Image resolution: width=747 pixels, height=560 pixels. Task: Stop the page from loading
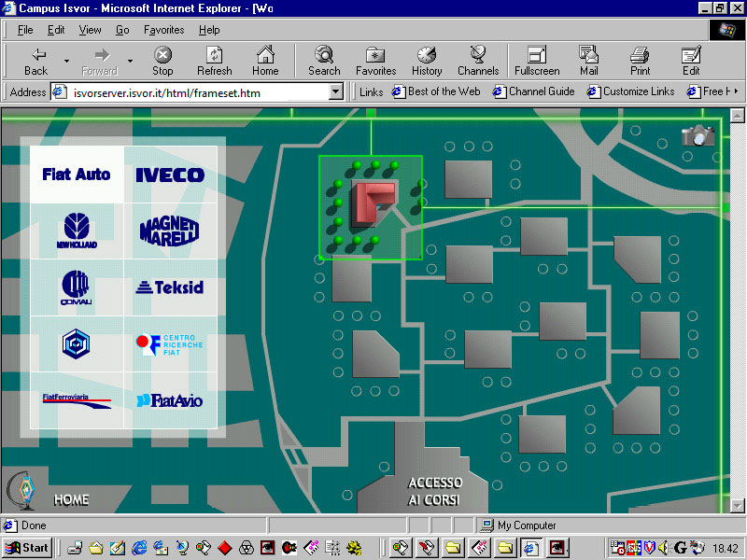[162, 62]
